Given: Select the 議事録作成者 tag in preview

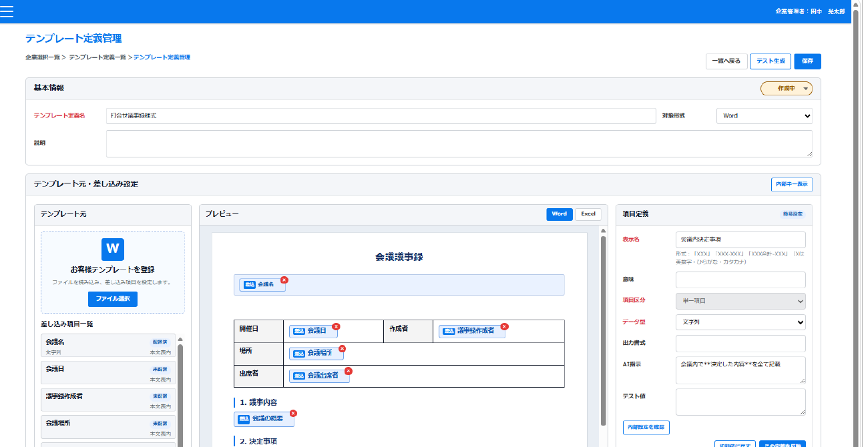Looking at the screenshot, I should (472, 331).
